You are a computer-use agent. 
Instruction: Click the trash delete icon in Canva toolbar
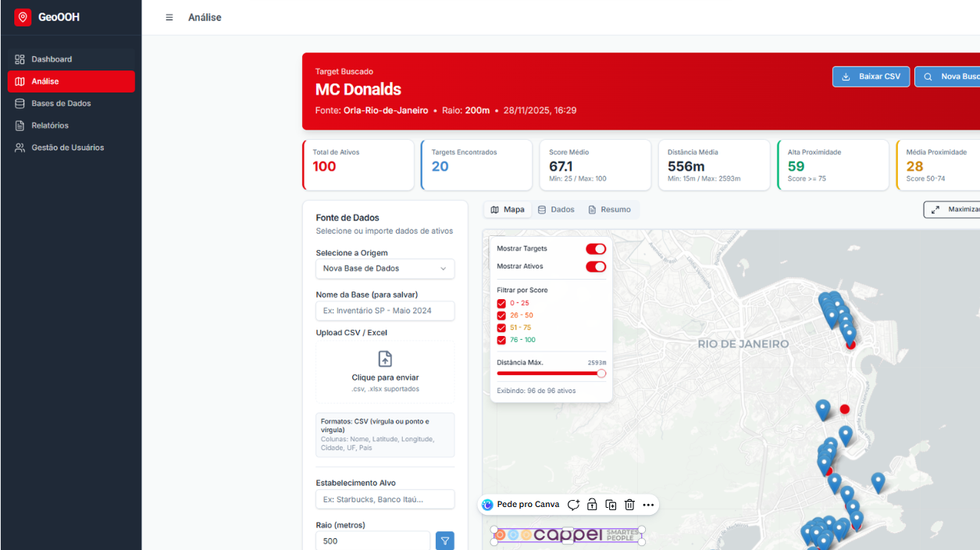tap(629, 505)
